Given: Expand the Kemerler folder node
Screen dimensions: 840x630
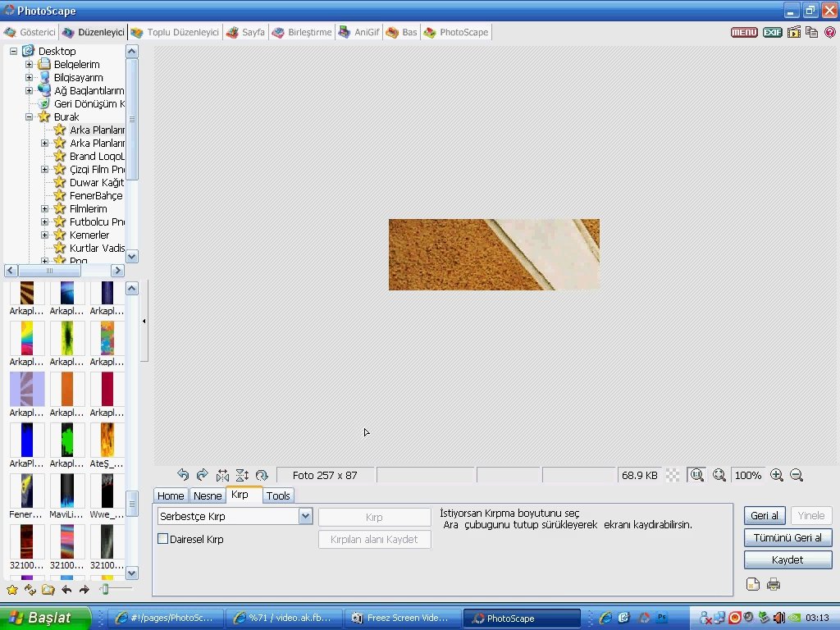Looking at the screenshot, I should [x=45, y=235].
